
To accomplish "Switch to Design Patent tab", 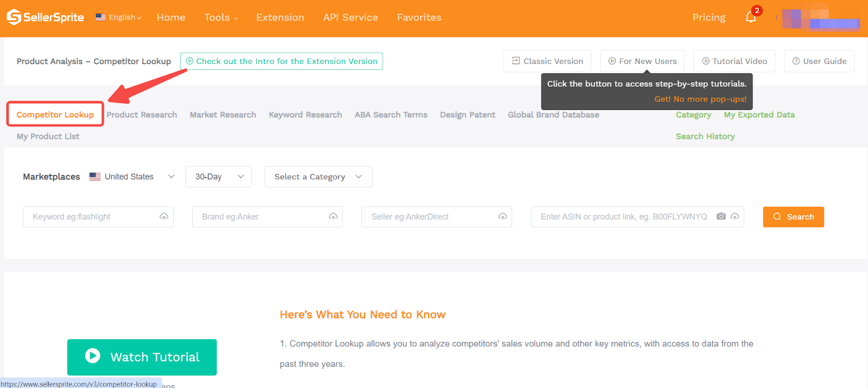I will click(x=468, y=115).
